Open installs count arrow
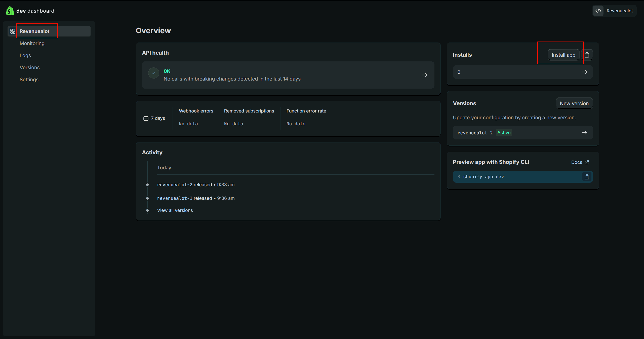 click(x=584, y=72)
